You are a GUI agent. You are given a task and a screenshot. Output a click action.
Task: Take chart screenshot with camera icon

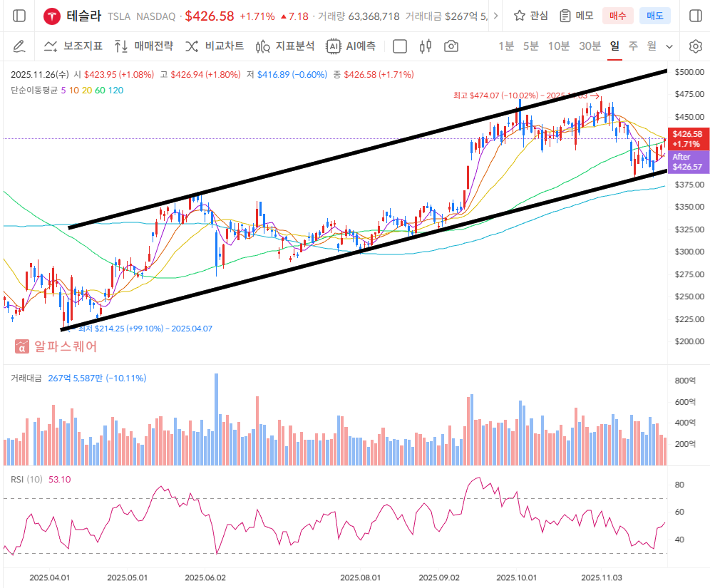coord(451,46)
